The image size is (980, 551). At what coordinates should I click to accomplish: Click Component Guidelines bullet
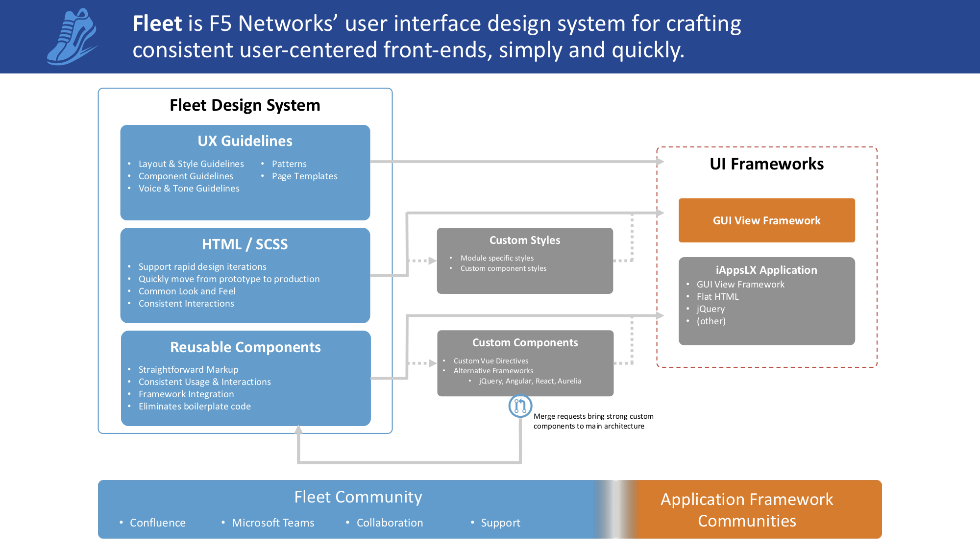pos(186,176)
